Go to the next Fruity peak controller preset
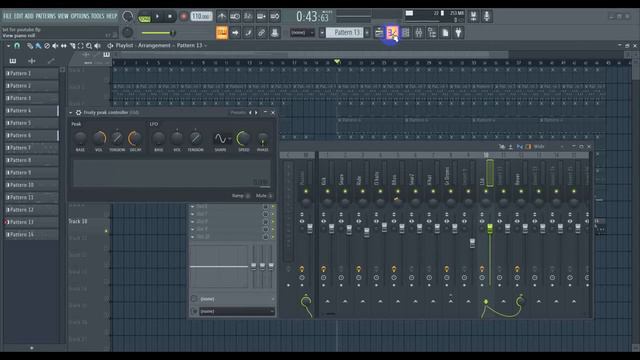Image resolution: width=640 pixels, height=360 pixels. coord(256,113)
